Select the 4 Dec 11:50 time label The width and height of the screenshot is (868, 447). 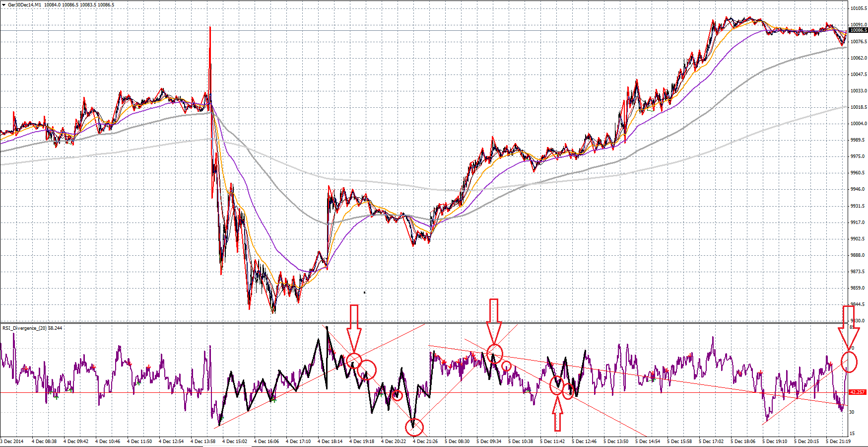[x=139, y=441]
